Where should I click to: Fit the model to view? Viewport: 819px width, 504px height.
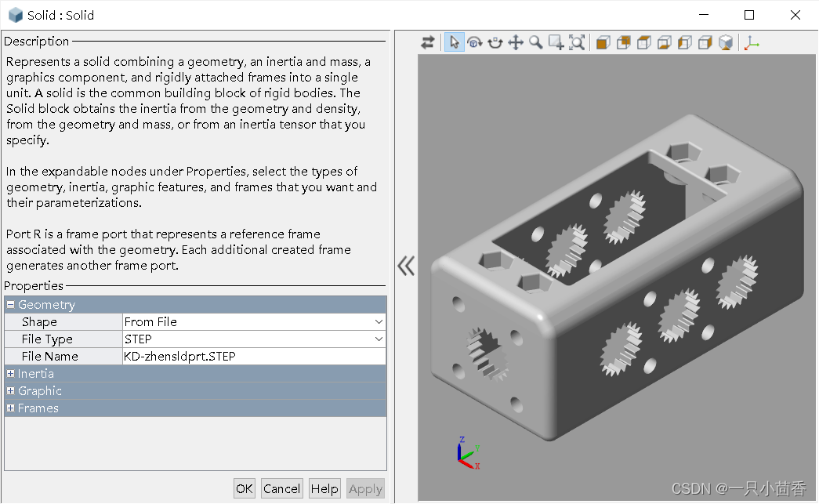pos(577,42)
